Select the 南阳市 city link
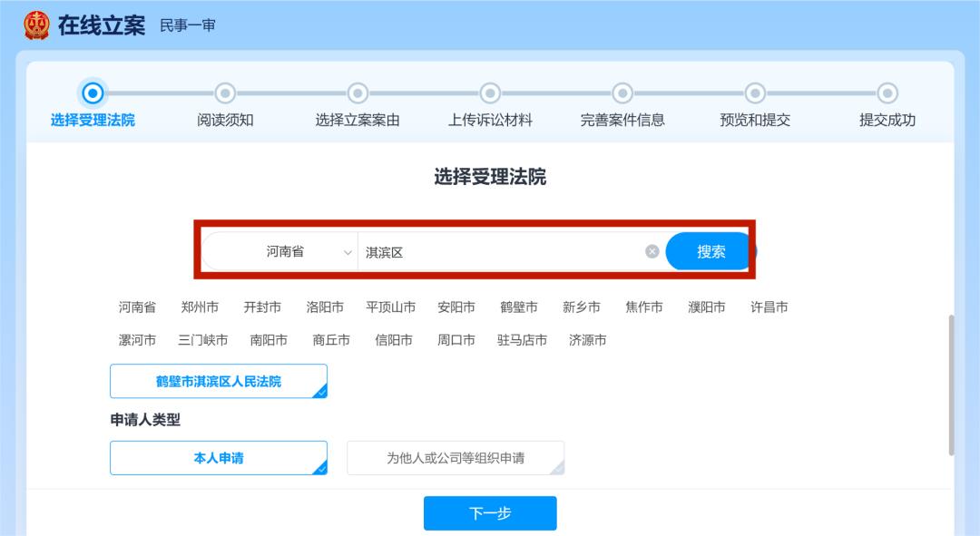The height and width of the screenshot is (536, 980). point(269,340)
